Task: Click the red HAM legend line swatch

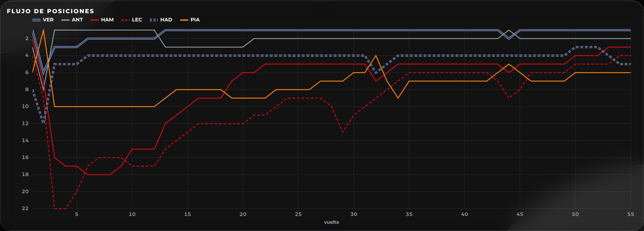Action: tap(94, 20)
